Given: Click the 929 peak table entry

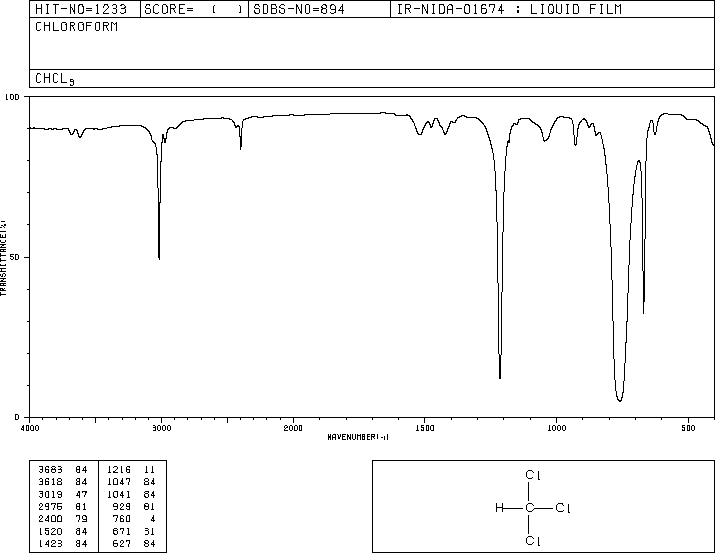Looking at the screenshot, I should (122, 506).
